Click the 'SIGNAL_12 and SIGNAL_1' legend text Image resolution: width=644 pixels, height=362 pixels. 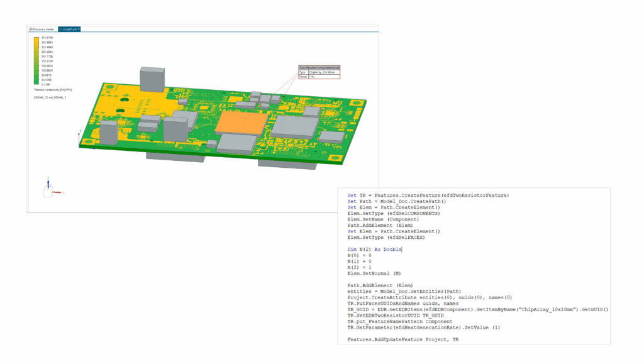50,98
